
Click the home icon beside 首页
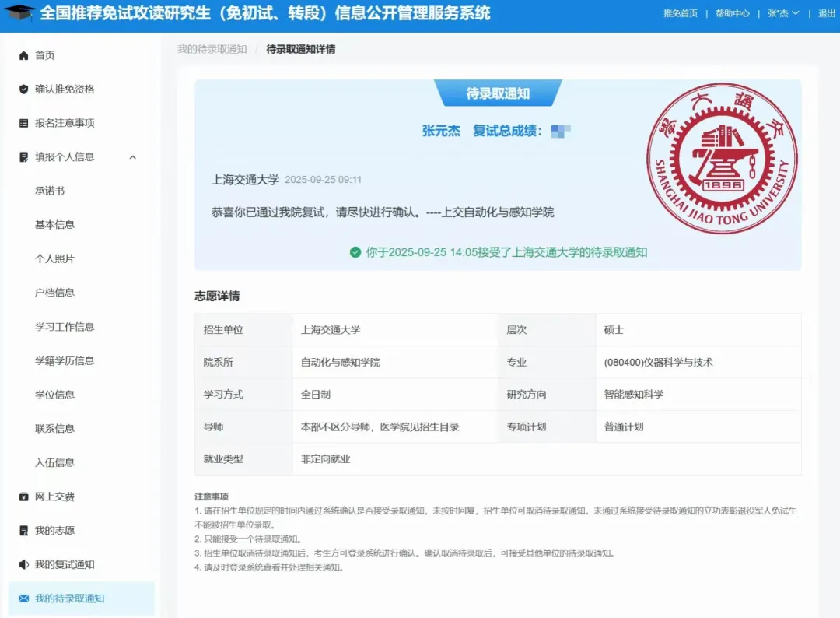23,55
